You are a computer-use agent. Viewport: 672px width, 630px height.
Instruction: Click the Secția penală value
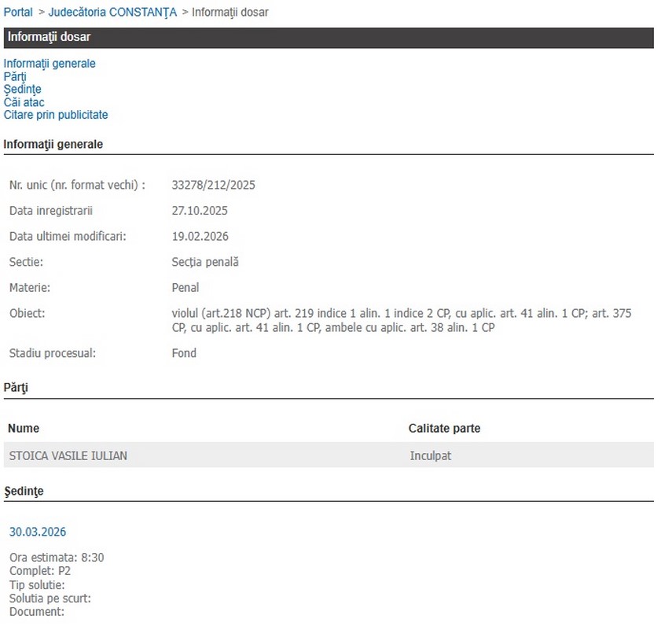[204, 262]
